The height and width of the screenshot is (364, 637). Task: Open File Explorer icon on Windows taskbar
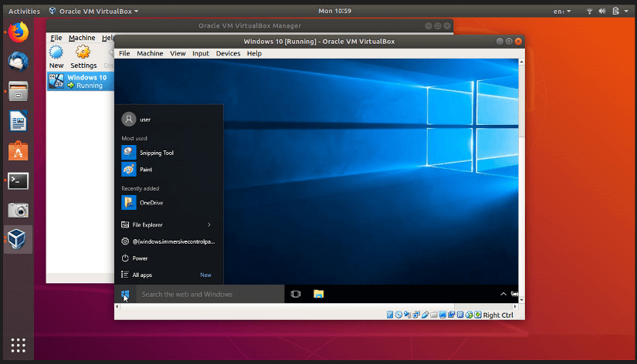pos(318,294)
